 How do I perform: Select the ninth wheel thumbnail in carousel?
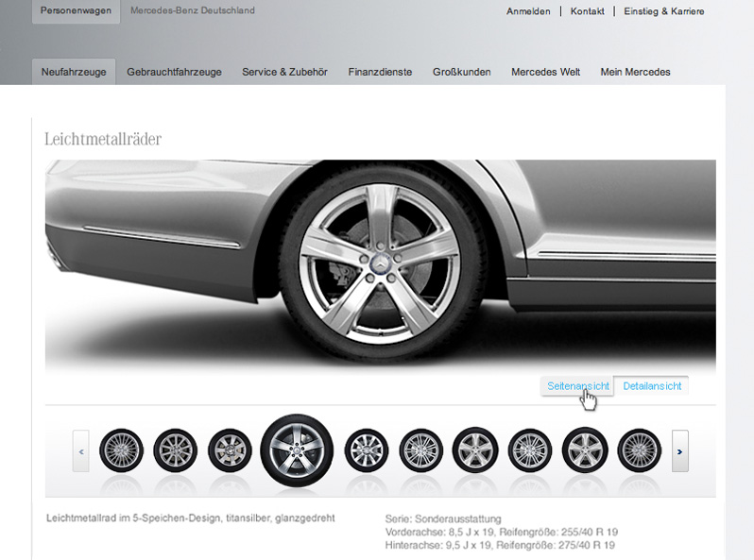point(585,450)
